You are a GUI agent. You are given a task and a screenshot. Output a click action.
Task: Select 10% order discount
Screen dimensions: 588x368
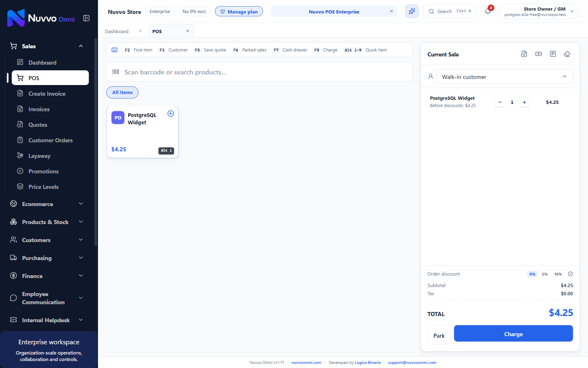[x=558, y=274]
